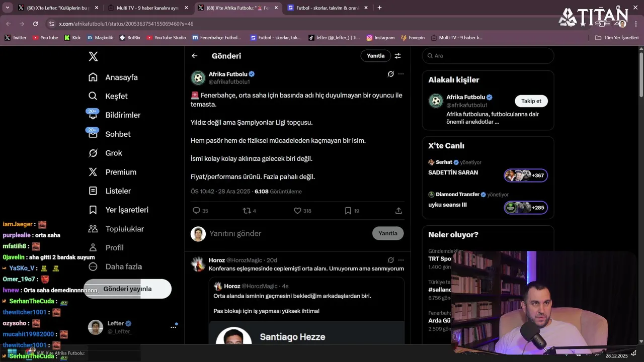Open Keşfet explore page

coord(108,96)
